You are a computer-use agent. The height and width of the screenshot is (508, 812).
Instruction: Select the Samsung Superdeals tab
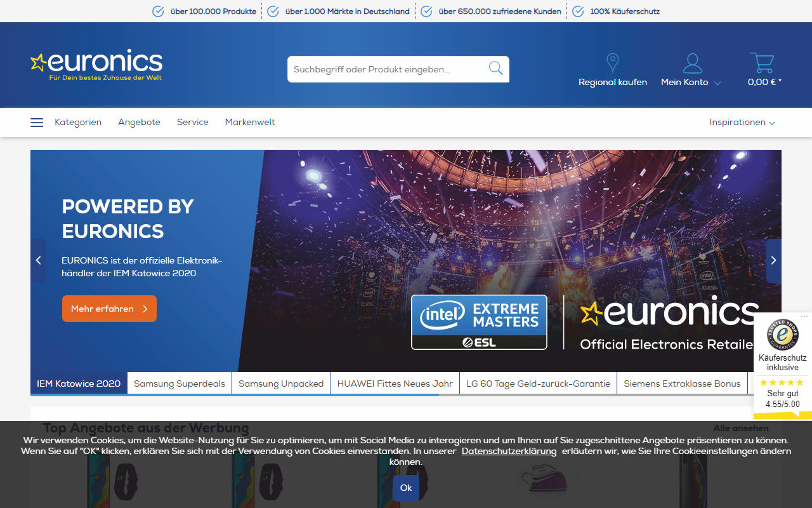[180, 384]
